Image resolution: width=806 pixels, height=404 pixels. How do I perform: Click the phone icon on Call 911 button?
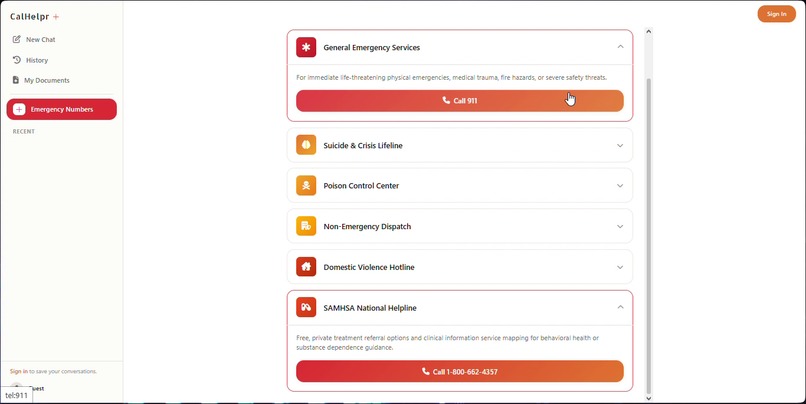point(446,100)
